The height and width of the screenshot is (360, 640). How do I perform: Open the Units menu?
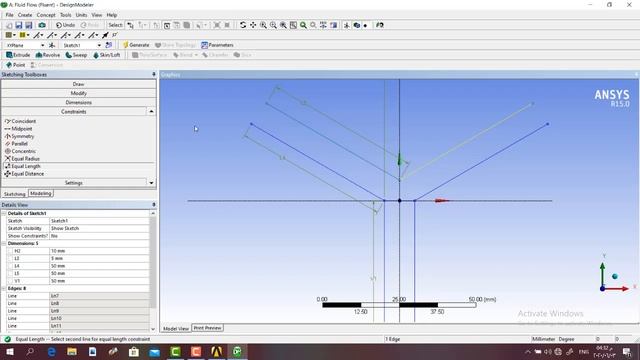(x=81, y=15)
